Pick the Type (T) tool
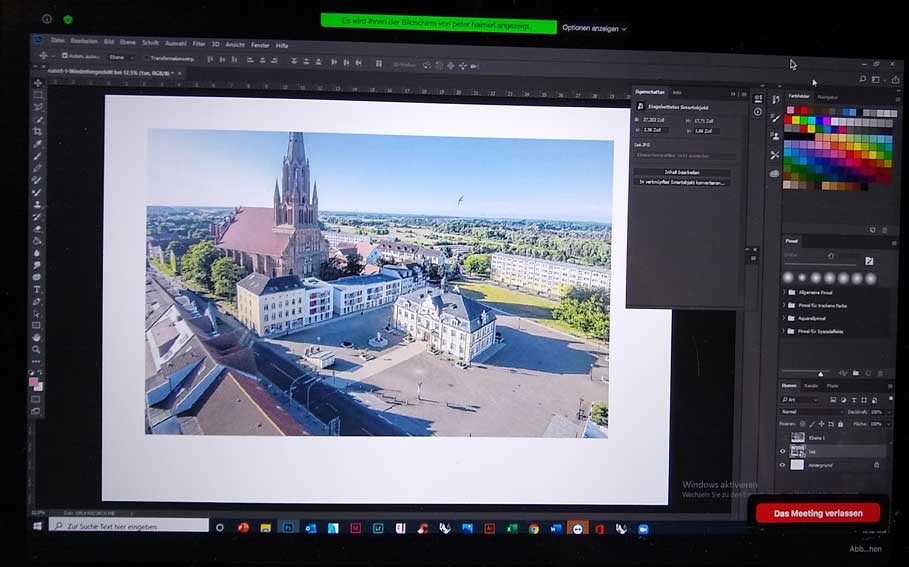Screen dimensions: 909x567 37,289
